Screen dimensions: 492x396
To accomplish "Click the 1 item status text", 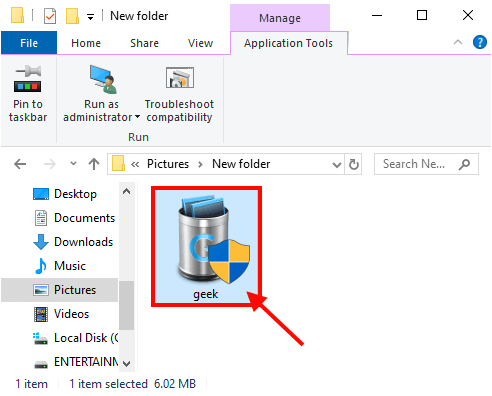I will [x=32, y=384].
